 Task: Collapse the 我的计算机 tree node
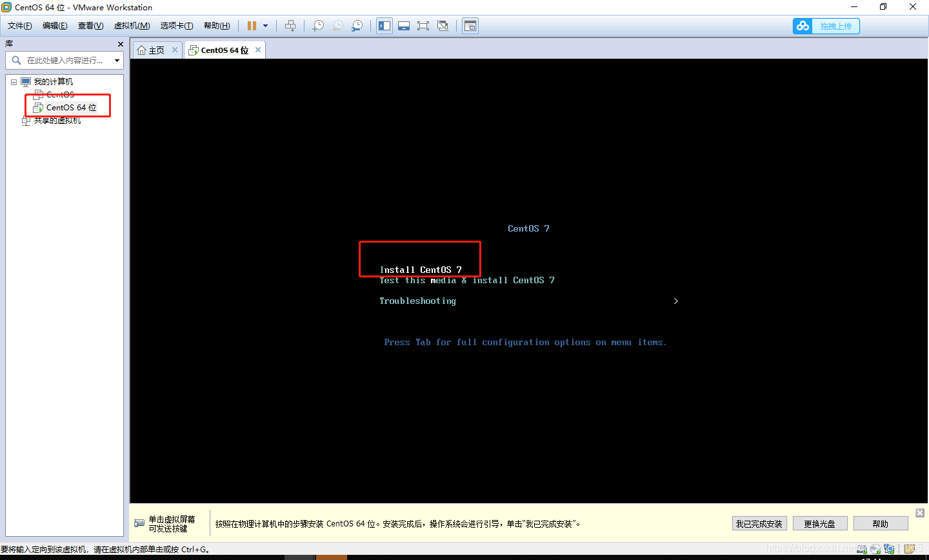coord(14,82)
